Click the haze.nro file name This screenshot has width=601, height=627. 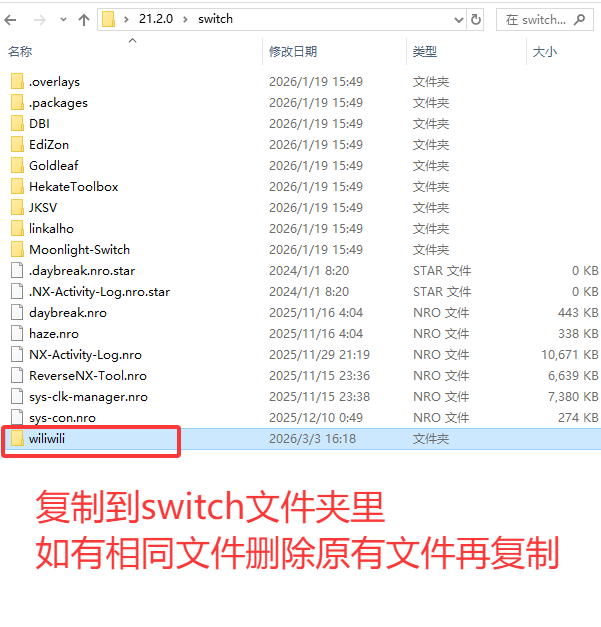tap(54, 333)
